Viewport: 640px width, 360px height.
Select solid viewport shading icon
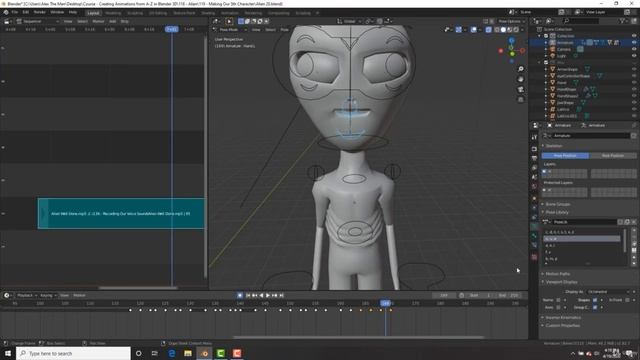[503, 29]
